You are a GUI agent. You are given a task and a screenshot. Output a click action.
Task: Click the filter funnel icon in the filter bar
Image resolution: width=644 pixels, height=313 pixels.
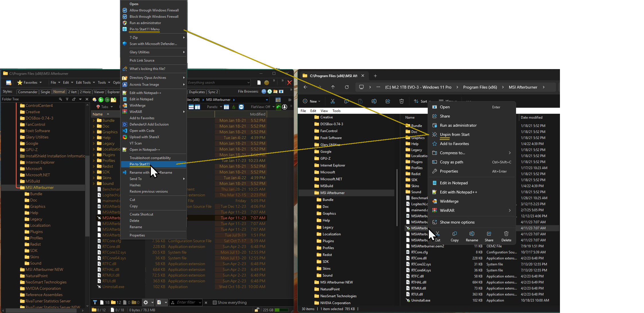95,302
